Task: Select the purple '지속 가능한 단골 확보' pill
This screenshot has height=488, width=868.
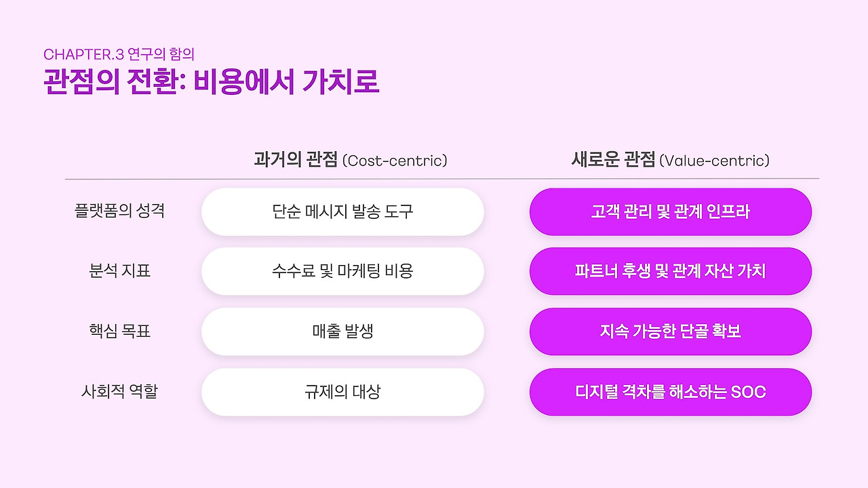Action: click(671, 331)
